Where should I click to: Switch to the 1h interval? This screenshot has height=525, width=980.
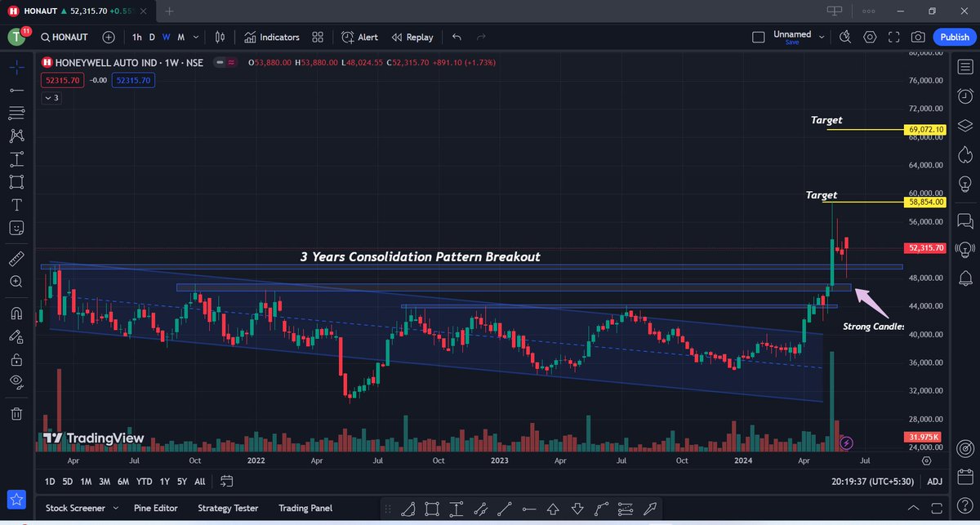pyautogui.click(x=136, y=37)
